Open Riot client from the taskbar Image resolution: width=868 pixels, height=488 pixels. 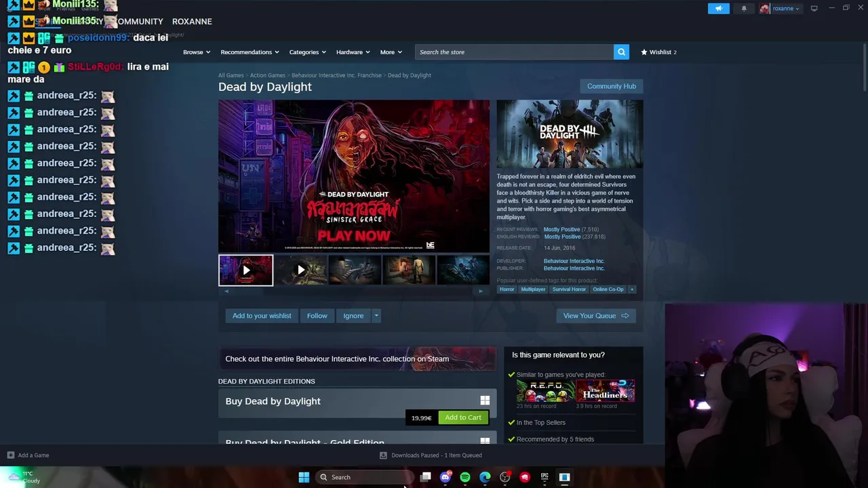point(525,477)
